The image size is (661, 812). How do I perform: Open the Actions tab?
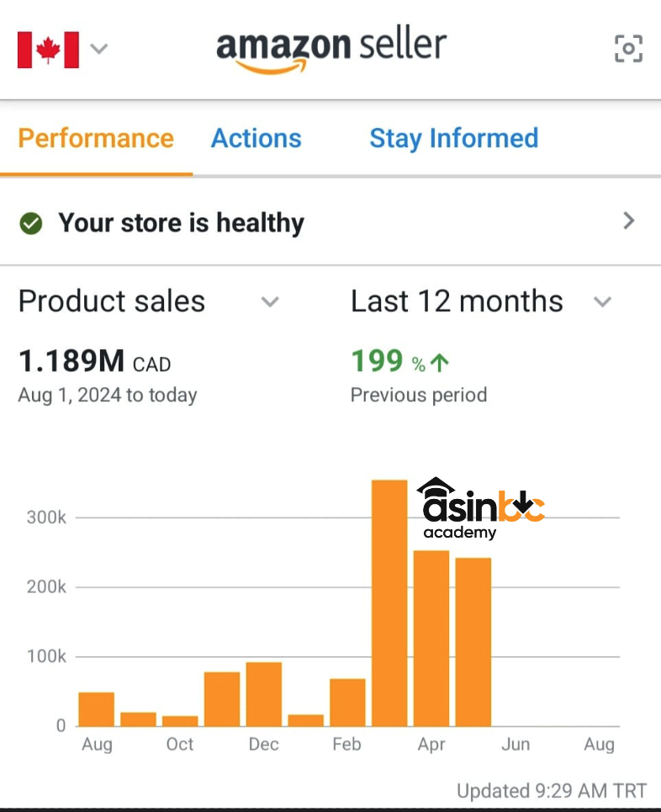(256, 139)
